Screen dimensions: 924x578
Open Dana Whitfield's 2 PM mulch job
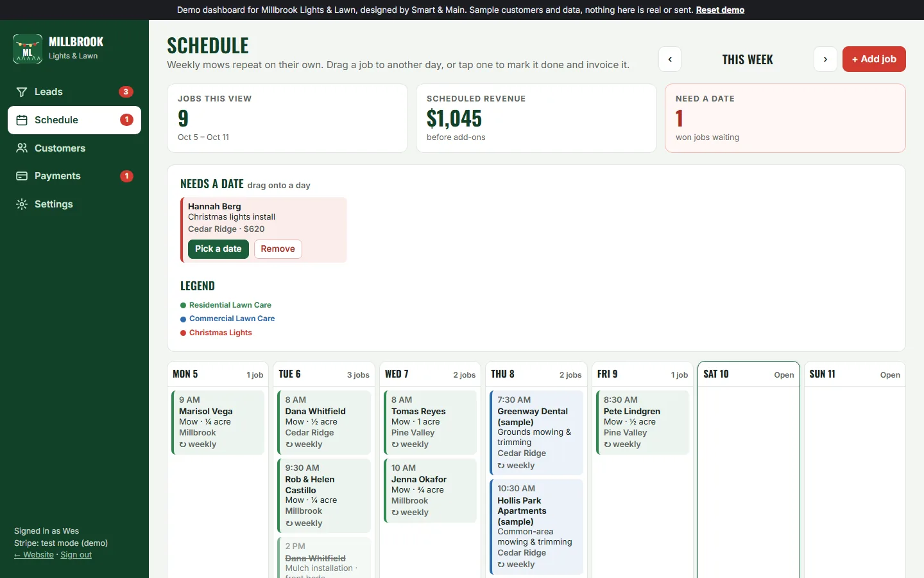[x=324, y=557]
